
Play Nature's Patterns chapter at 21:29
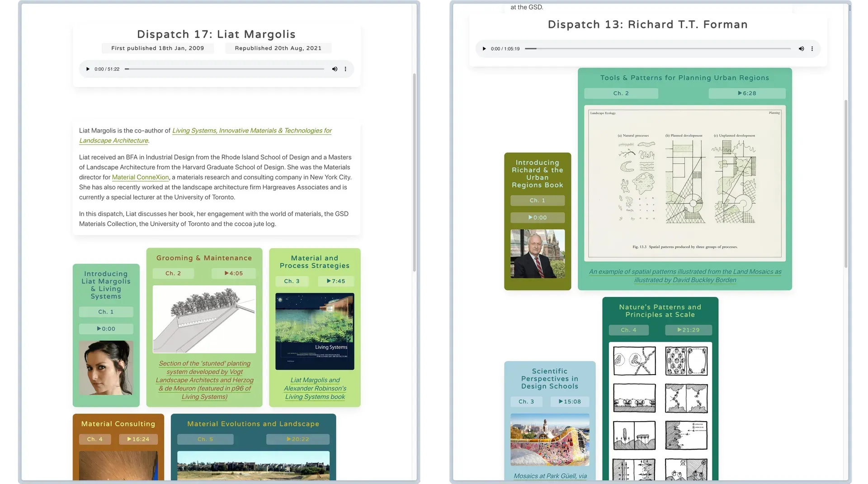coord(688,330)
